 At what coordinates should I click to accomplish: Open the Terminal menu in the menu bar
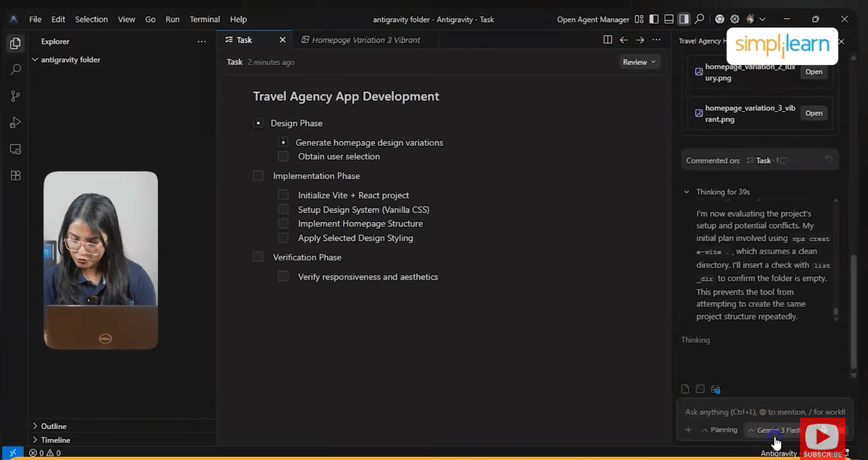pos(204,19)
